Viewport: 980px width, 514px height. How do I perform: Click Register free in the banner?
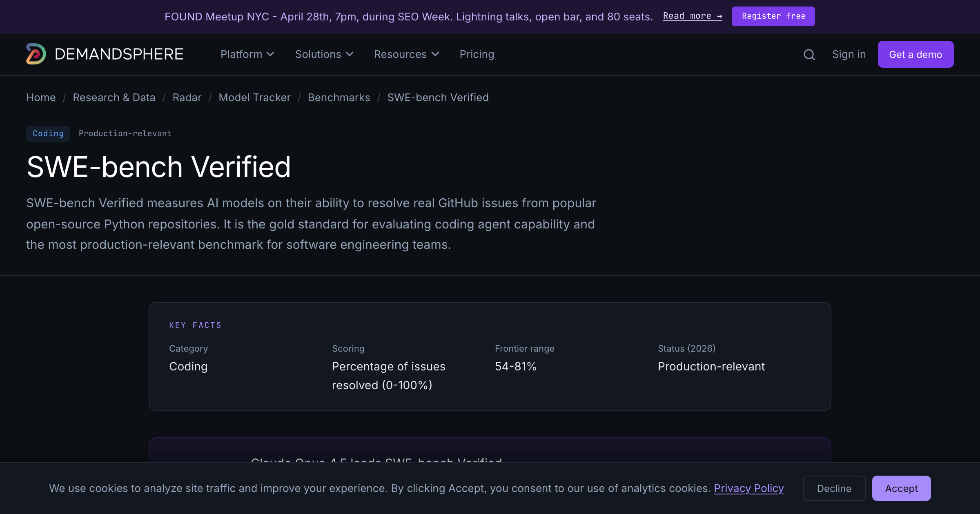(x=773, y=16)
